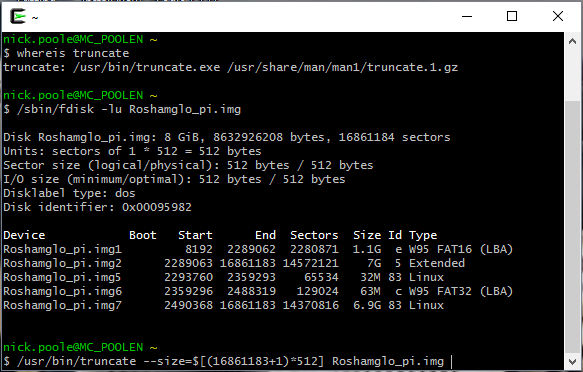Click the 'Extended' partition type

[437, 263]
